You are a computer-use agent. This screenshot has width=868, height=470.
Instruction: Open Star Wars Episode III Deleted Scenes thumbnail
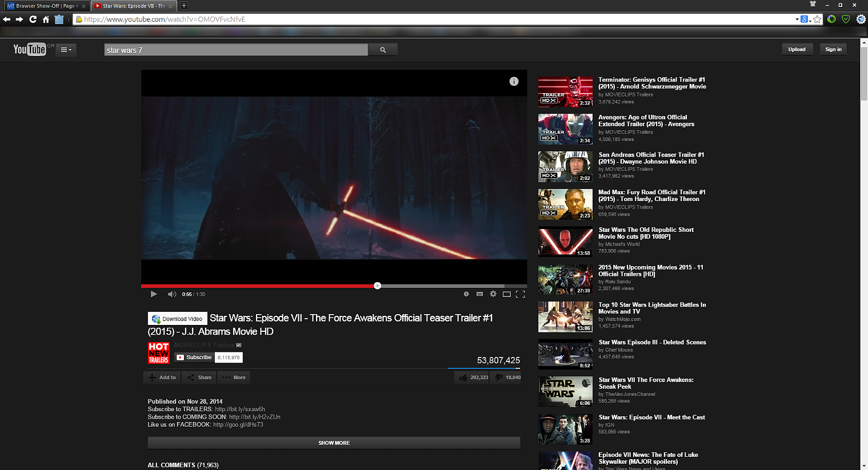tap(565, 355)
